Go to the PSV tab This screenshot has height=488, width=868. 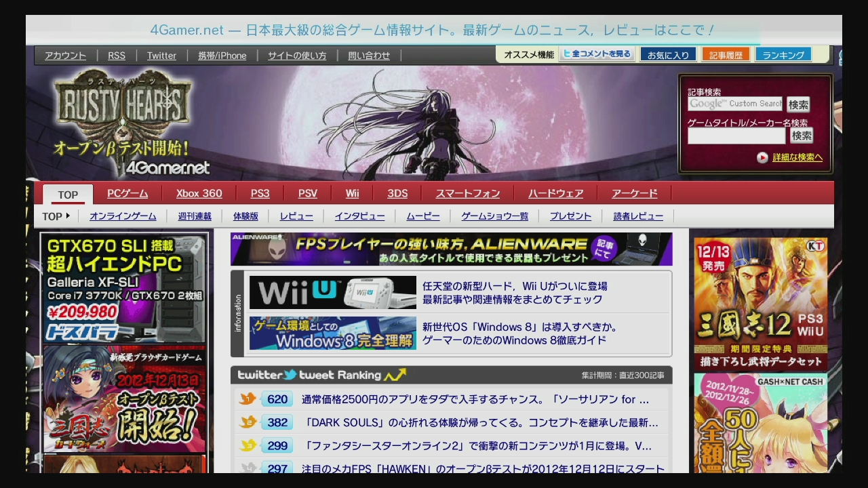[x=308, y=193]
